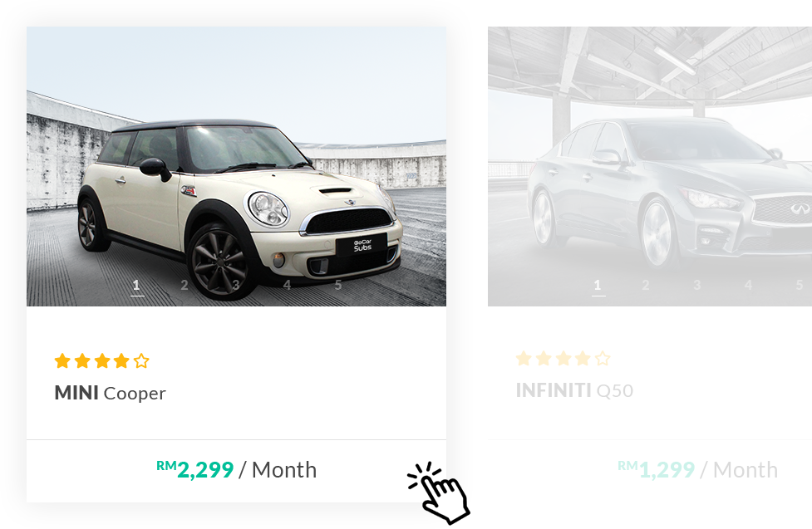Show MINI Cooper image slide 5
The height and width of the screenshot is (529, 812).
tap(338, 285)
